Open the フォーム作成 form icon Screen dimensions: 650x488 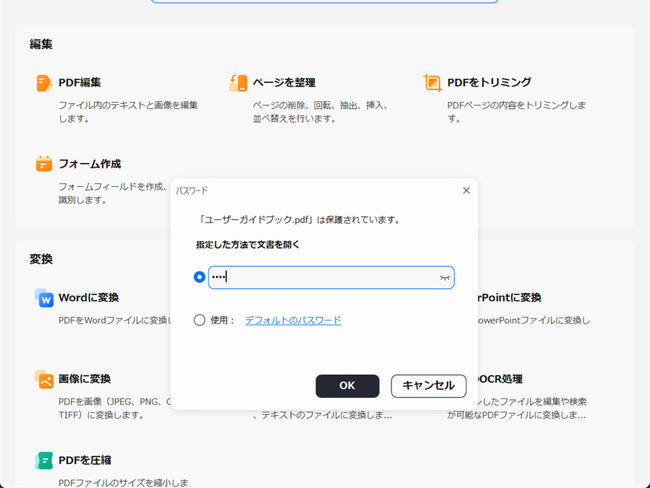point(44,164)
